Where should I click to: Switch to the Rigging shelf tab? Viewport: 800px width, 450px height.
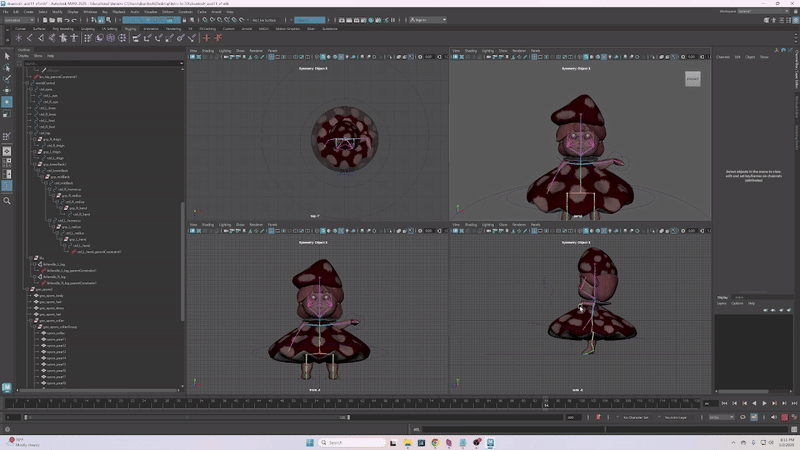tap(131, 28)
